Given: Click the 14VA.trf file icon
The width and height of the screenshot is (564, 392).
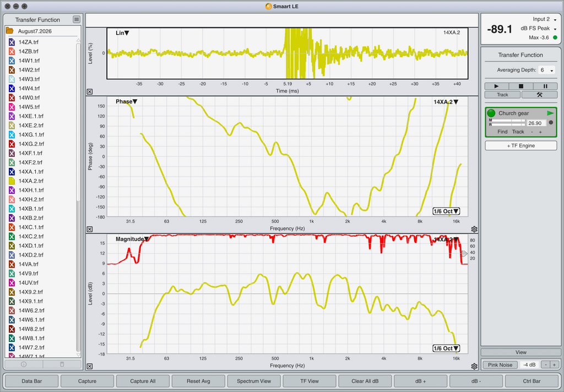Looking at the screenshot, I should (x=12, y=264).
